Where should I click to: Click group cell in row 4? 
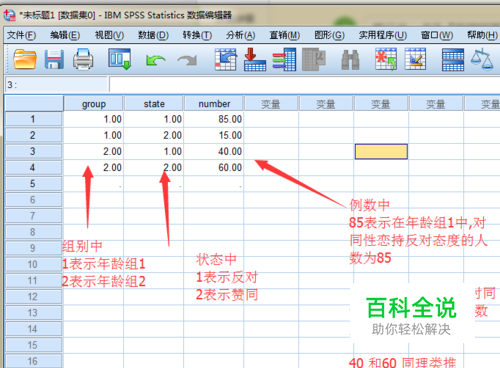click(94, 167)
